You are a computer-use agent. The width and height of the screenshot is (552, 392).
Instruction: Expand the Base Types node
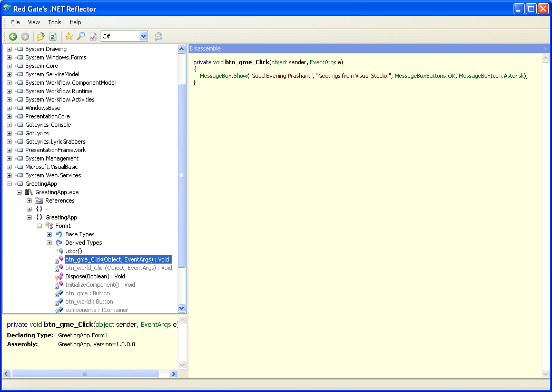[x=50, y=235]
